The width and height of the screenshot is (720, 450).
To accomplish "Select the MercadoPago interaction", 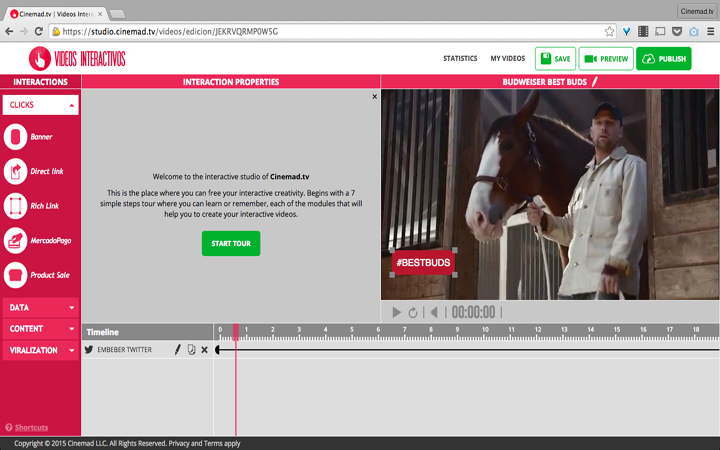I will [x=15, y=240].
